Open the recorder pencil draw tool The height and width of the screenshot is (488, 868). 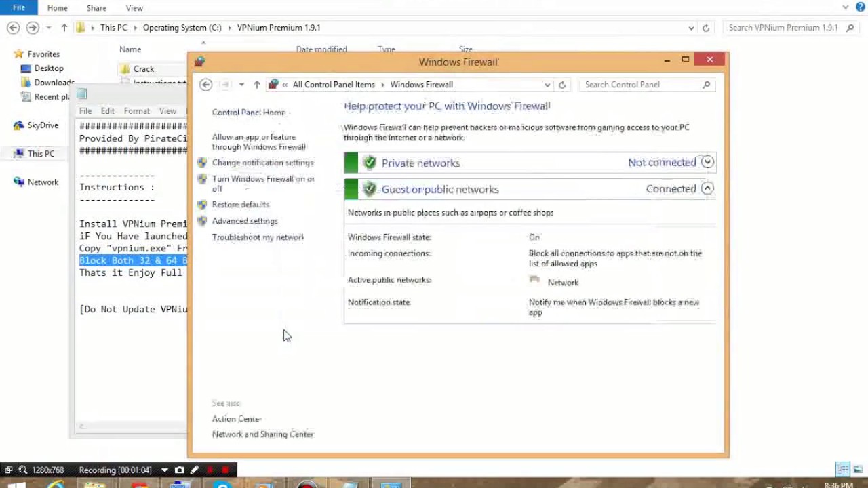point(195,470)
